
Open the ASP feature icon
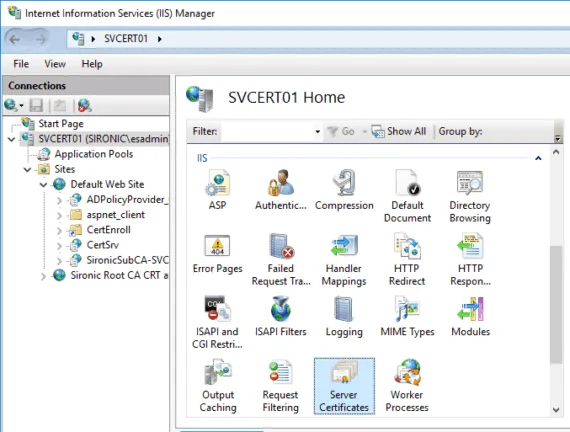(x=217, y=190)
